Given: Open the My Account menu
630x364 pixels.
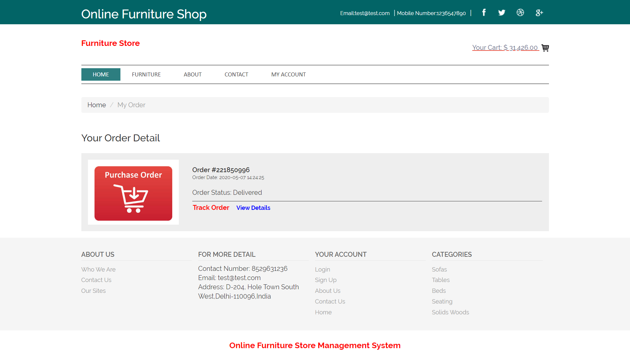Looking at the screenshot, I should [x=288, y=74].
